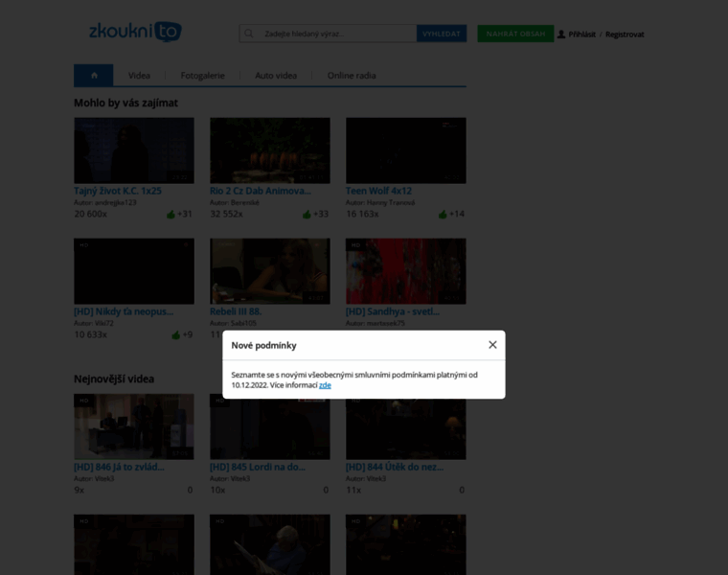The height and width of the screenshot is (575, 728).
Task: Click the 16 163x view count
Action: click(363, 214)
